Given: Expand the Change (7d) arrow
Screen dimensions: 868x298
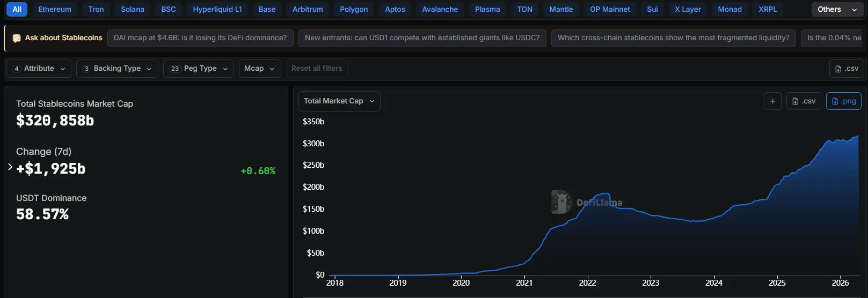Looking at the screenshot, I should (x=10, y=167).
